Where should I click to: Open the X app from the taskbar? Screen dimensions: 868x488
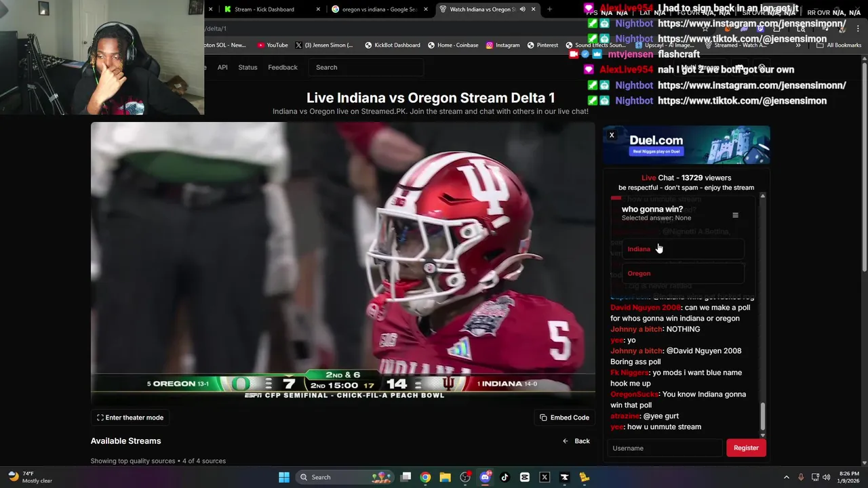(545, 477)
